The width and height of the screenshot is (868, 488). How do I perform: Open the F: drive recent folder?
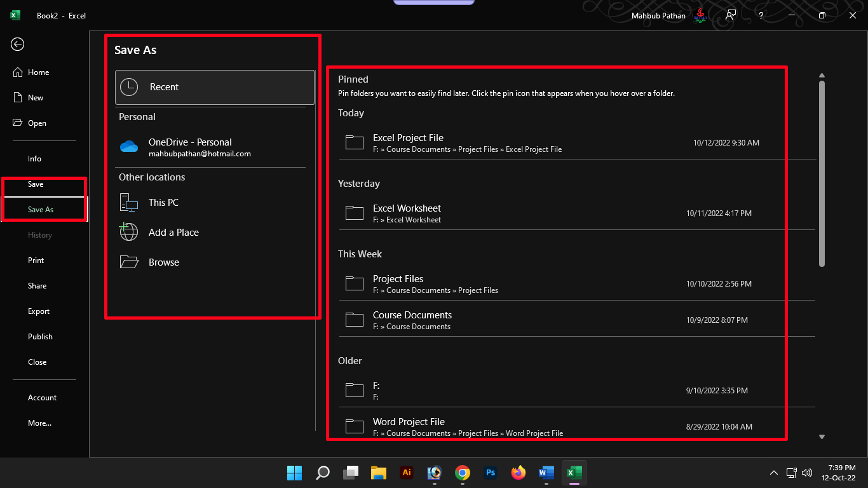[x=577, y=391]
